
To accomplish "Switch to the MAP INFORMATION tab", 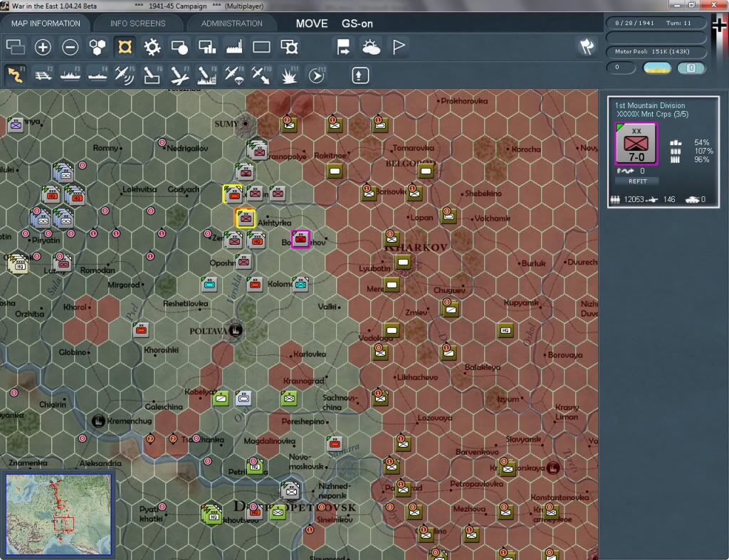I will (46, 23).
